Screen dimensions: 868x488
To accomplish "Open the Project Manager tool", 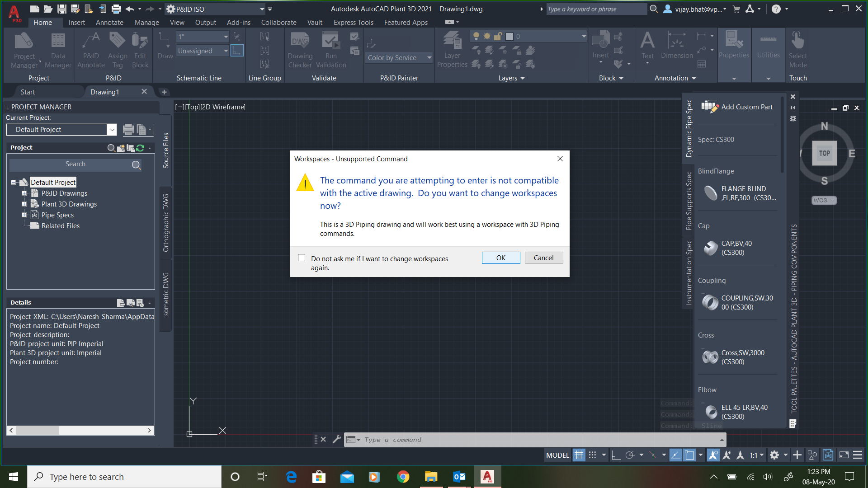I will (x=24, y=50).
